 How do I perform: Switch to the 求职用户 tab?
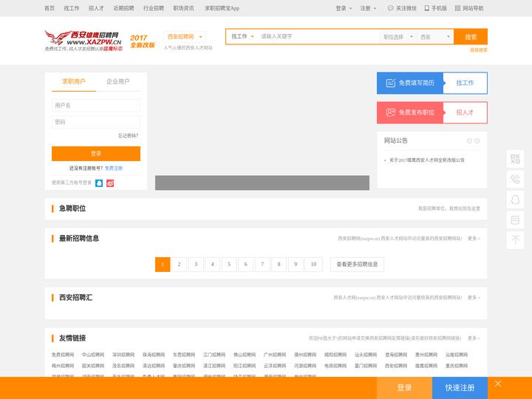(74, 81)
